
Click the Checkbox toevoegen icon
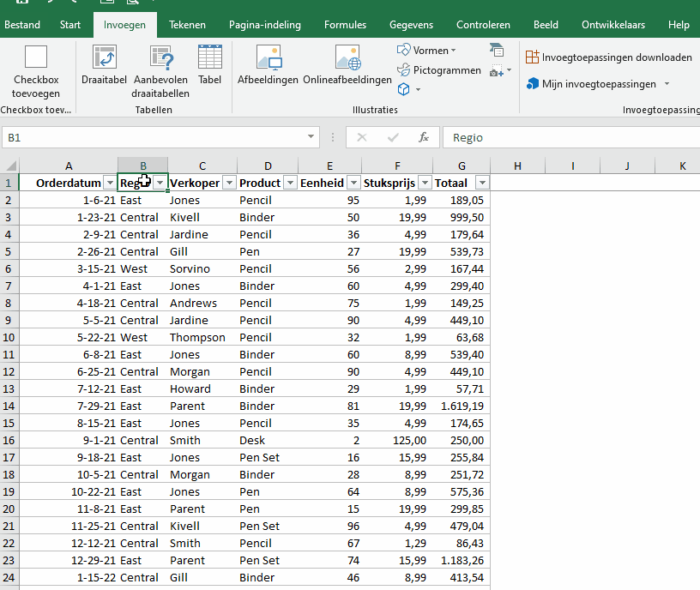(36, 57)
